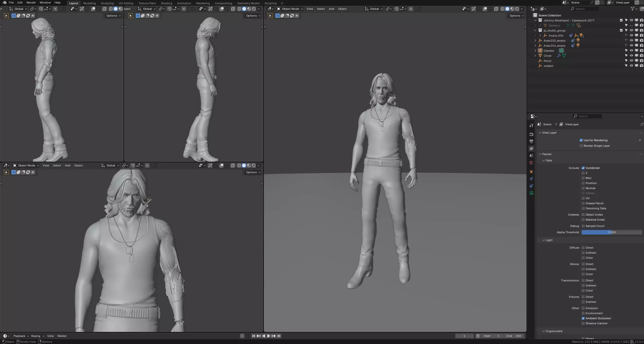Switch right viewport to wireframe shading
Image resolution: width=644 pixels, height=344 pixels.
(x=503, y=9)
